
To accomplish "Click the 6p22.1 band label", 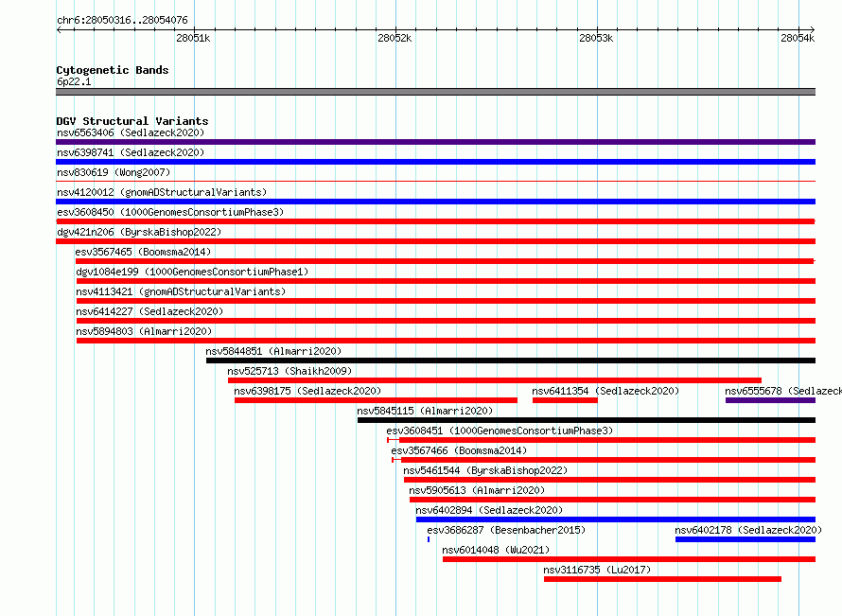I will click(x=74, y=81).
